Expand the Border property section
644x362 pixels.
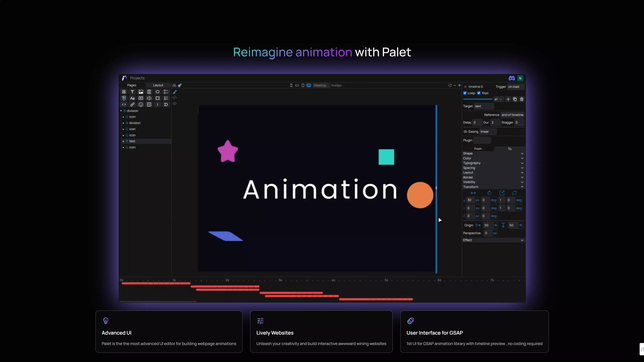click(x=493, y=178)
